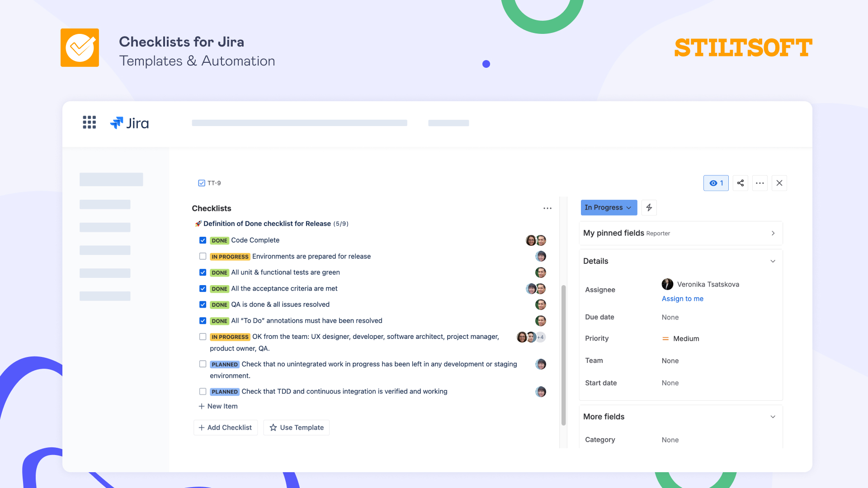
Task: Click the watchers eye icon
Action: [716, 183]
